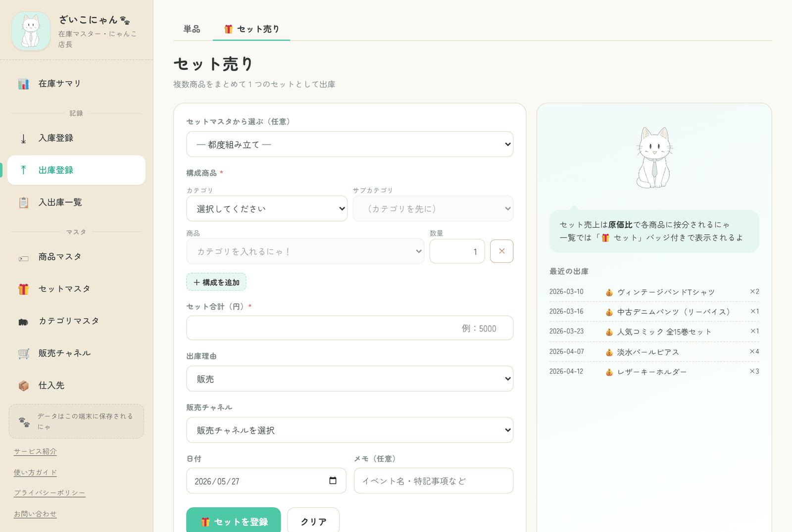This screenshot has width=792, height=532.
Task: Click the paw icon in the data-storage notice
Action: 24,422
